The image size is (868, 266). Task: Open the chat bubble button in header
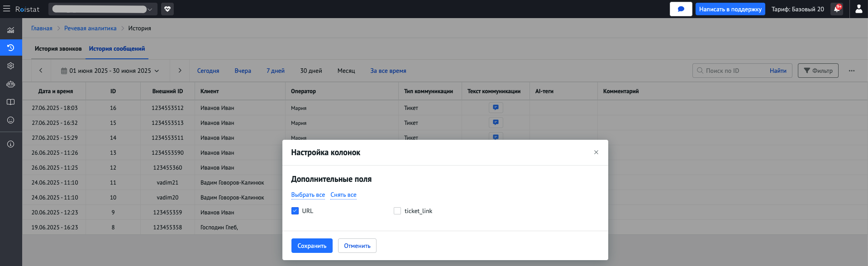pyautogui.click(x=681, y=9)
